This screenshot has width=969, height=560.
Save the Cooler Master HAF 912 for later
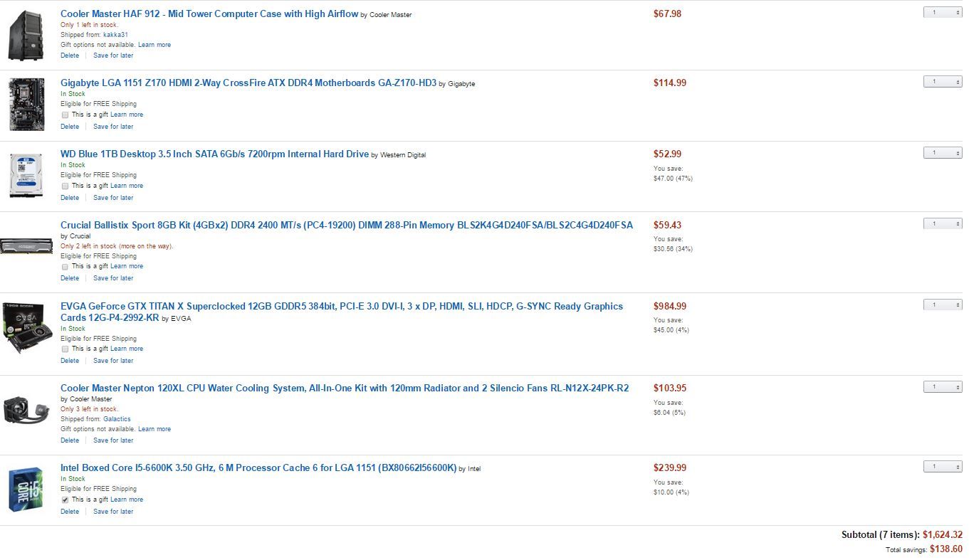click(x=113, y=56)
